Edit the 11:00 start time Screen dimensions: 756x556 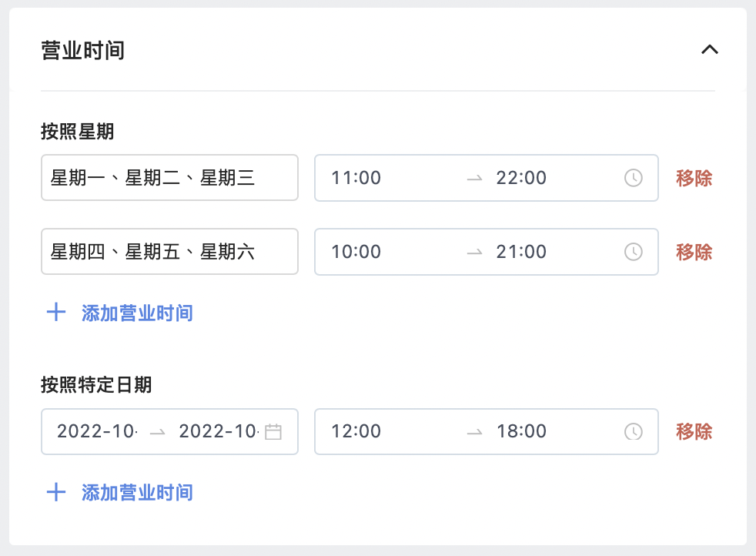pos(356,178)
